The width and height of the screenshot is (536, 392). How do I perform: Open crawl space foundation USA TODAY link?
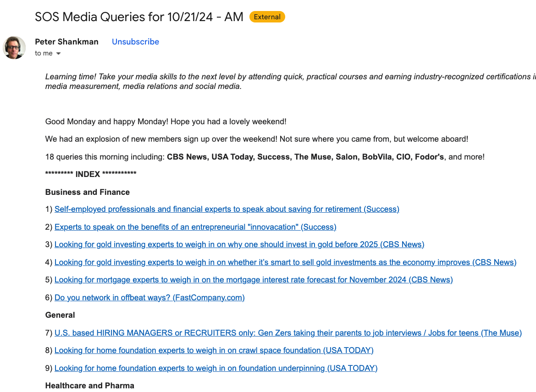[x=214, y=351]
